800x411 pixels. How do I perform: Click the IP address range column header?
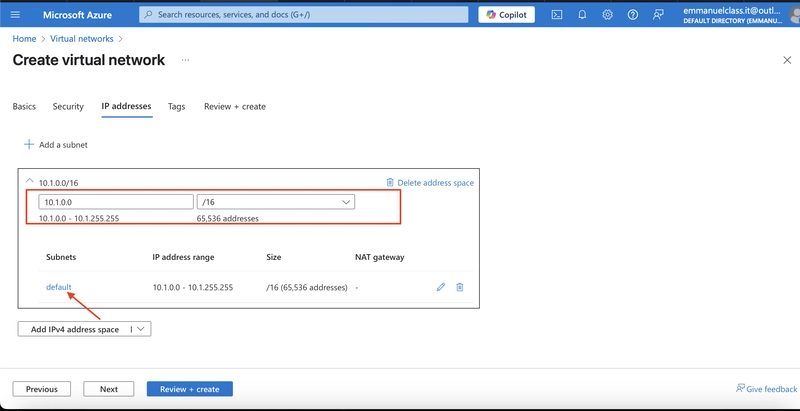[x=183, y=257]
